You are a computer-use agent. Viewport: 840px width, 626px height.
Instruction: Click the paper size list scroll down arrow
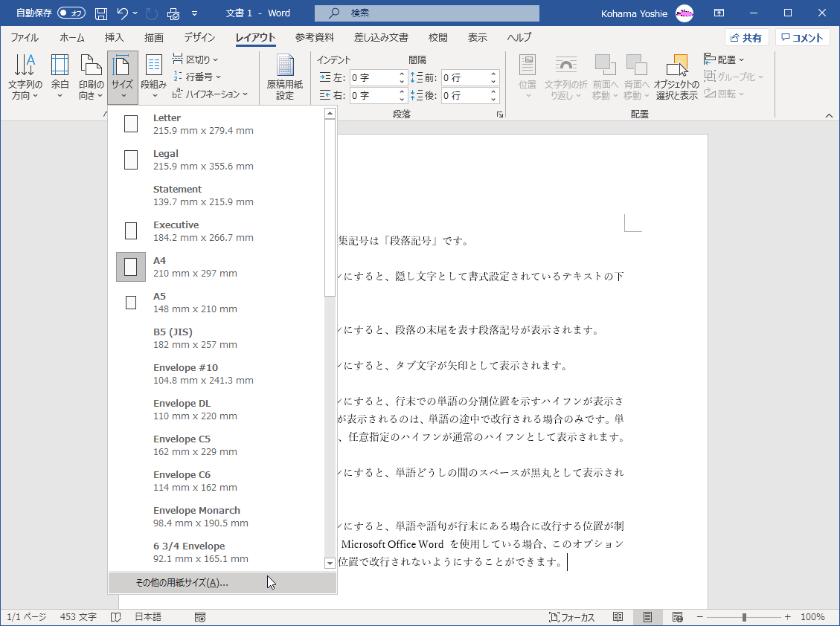tap(330, 563)
